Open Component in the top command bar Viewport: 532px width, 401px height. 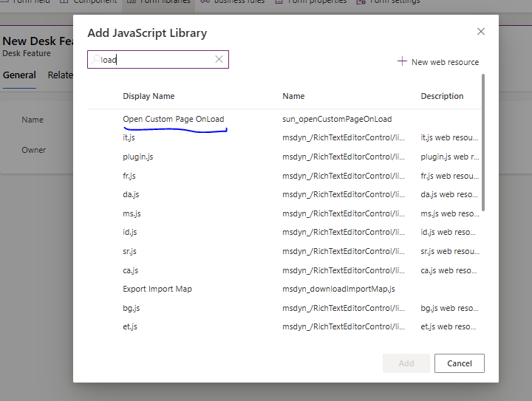coord(88,1)
